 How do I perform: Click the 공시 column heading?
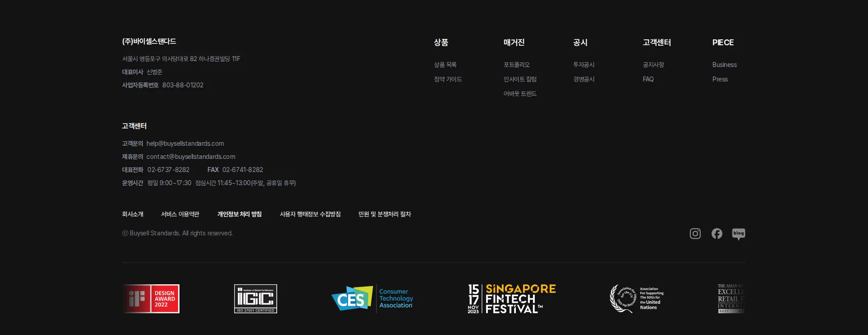[x=580, y=43]
